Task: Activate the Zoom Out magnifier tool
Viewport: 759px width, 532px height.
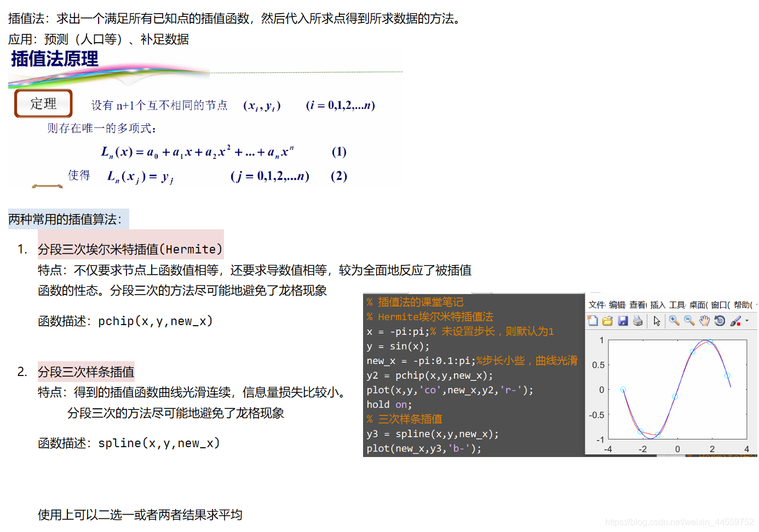Action: coord(689,321)
